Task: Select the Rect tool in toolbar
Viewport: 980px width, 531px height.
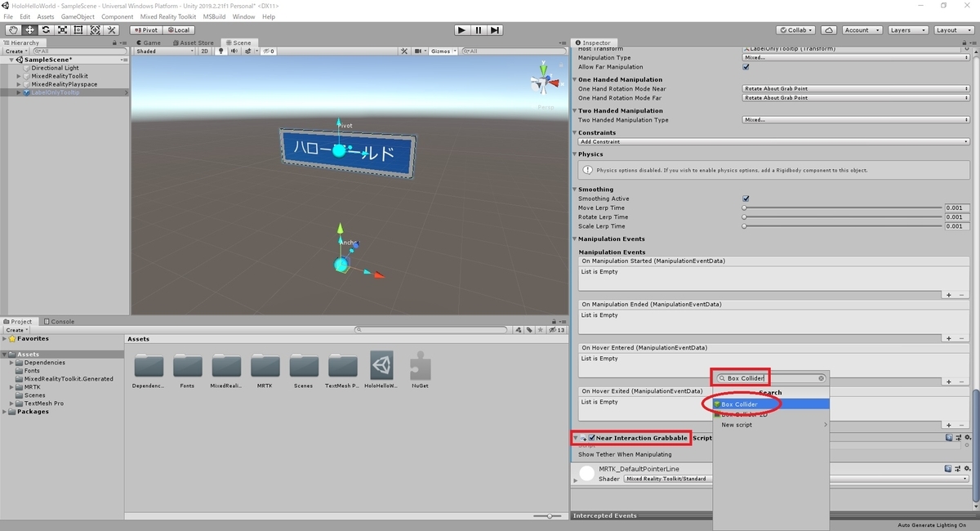Action: pos(78,30)
